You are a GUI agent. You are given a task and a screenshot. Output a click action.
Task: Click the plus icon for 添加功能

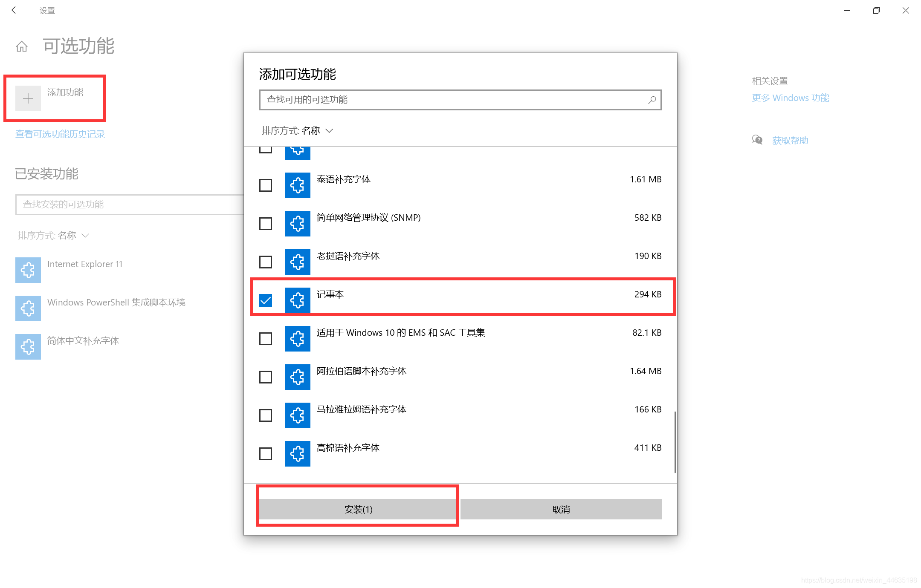click(x=28, y=98)
